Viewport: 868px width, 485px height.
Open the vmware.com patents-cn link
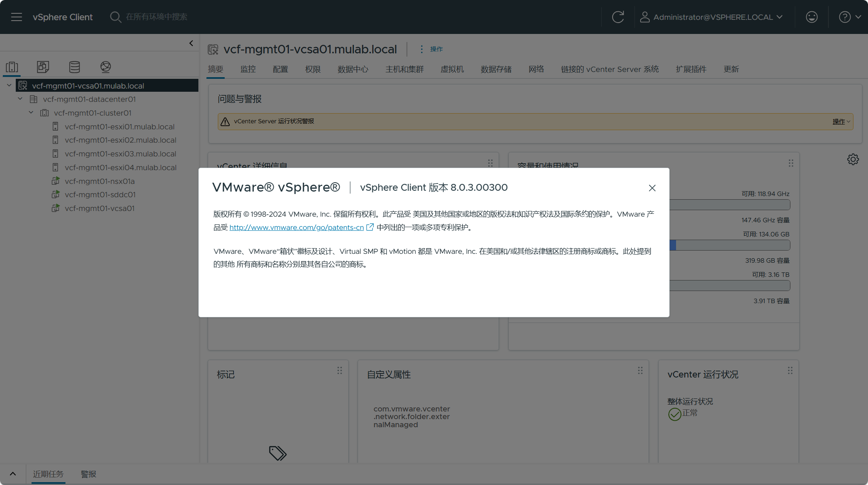coord(297,228)
